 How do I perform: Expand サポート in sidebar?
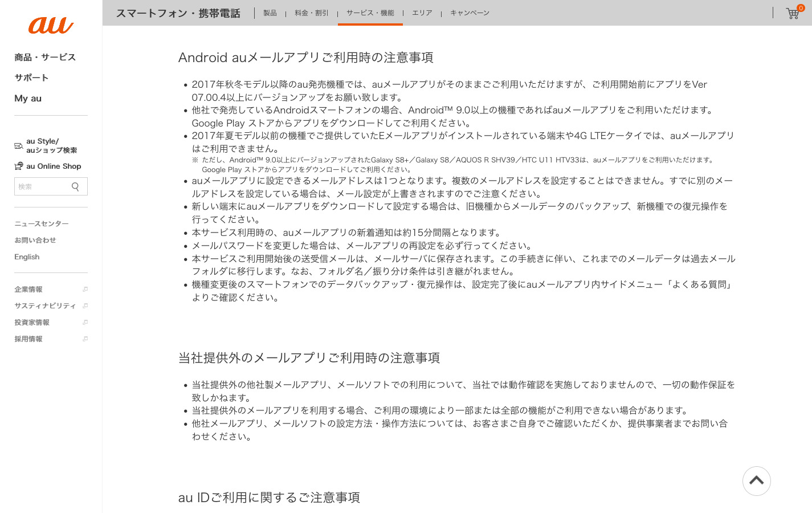coord(31,78)
